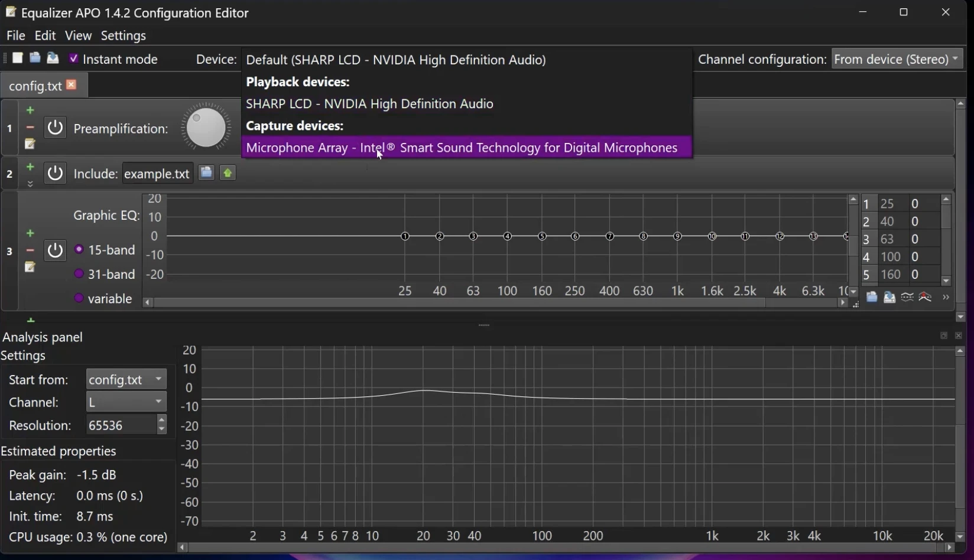Select Default (SHARP LCD) device entry

coord(467,60)
